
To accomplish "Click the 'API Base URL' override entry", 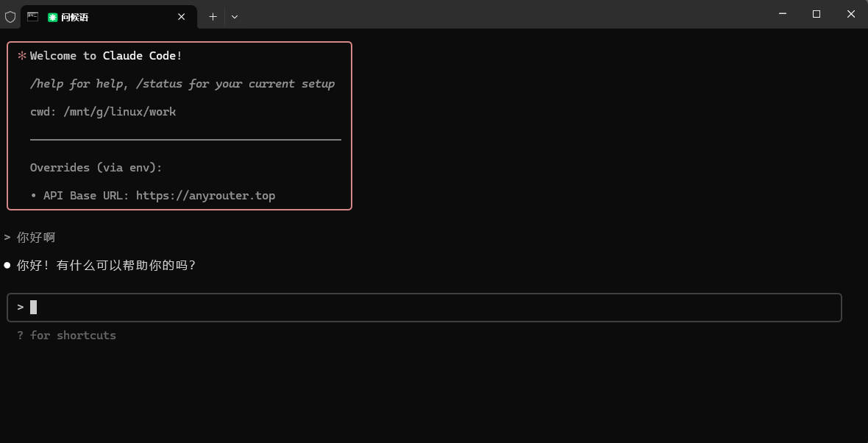I will (x=87, y=195).
